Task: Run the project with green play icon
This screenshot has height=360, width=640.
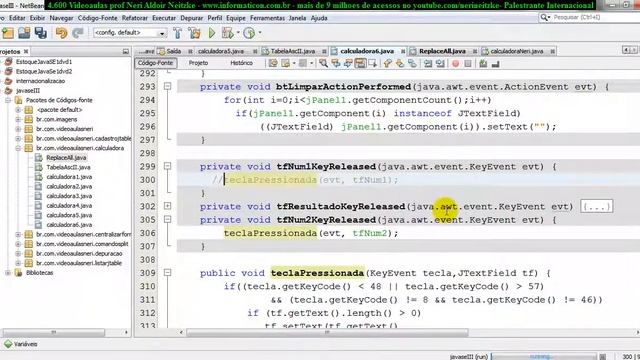Action: click(212, 33)
